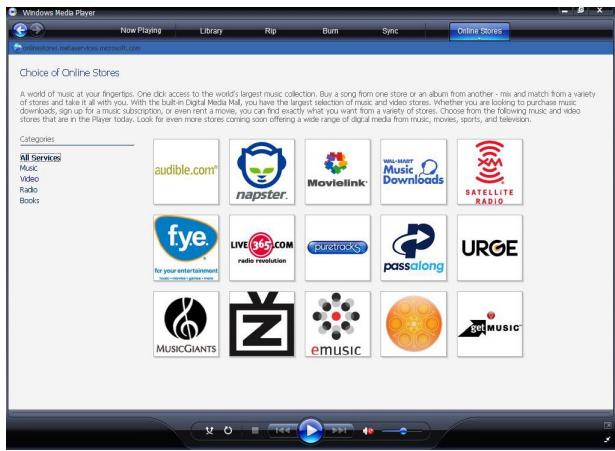The width and height of the screenshot is (615, 451).
Task: Click the Windows Media Player title icon
Action: [x=13, y=12]
